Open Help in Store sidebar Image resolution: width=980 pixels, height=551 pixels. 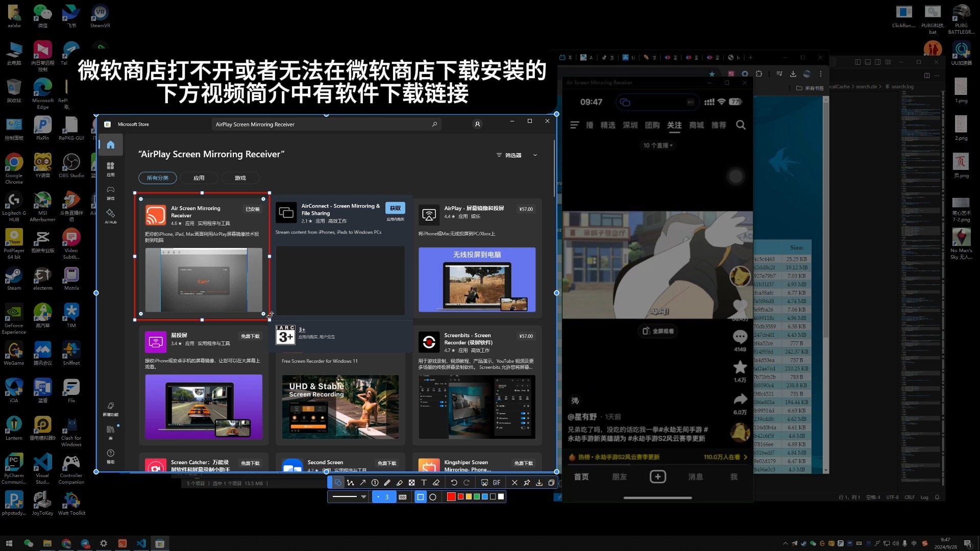click(x=110, y=456)
